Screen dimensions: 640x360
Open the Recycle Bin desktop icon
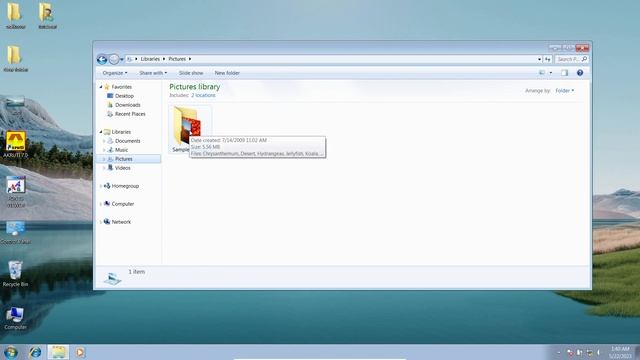point(15,273)
